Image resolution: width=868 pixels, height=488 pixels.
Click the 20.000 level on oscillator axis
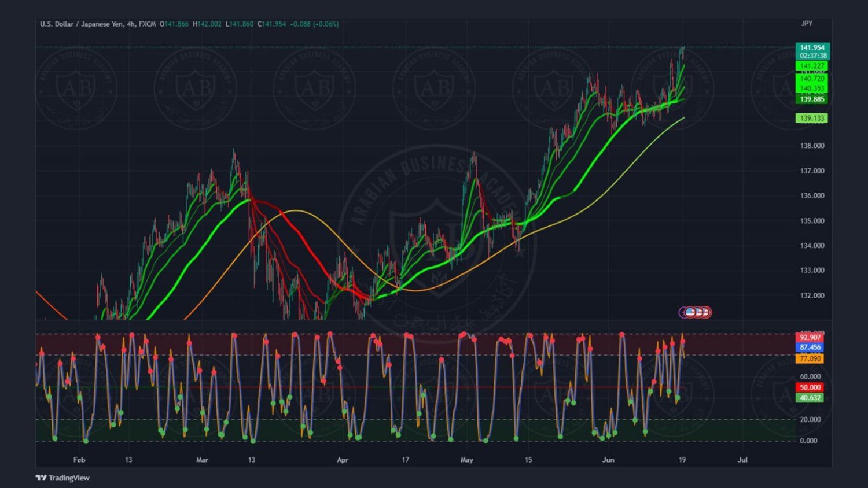pos(810,419)
